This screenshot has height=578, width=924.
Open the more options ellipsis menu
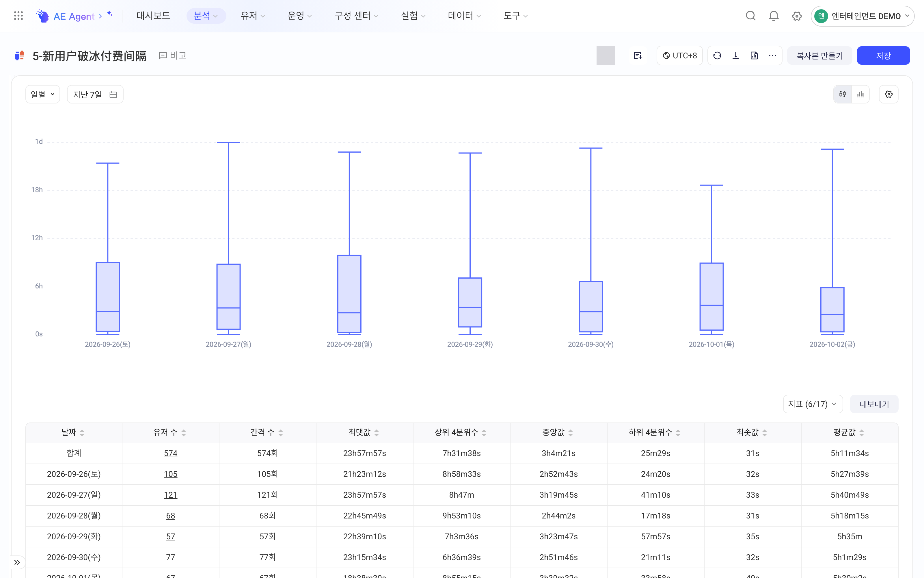tap(772, 55)
